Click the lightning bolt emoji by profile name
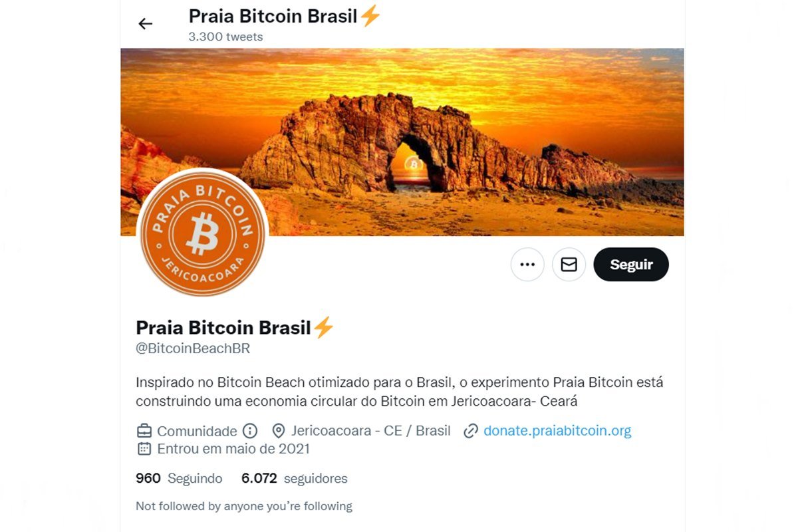798x532 pixels. point(323,327)
